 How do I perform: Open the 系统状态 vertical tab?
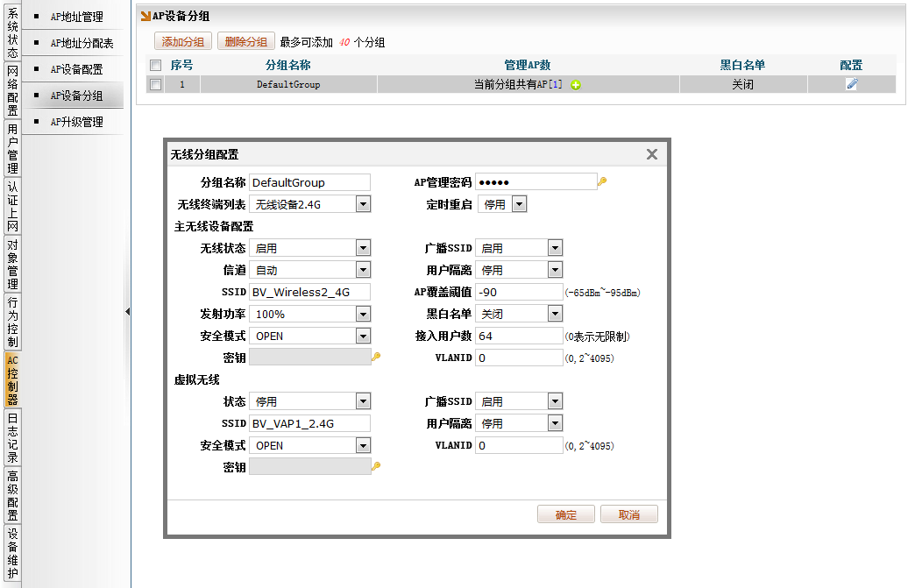tap(13, 32)
